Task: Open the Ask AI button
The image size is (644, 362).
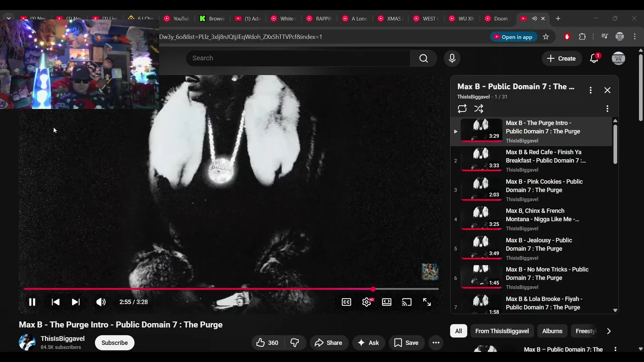Action: [x=368, y=343]
